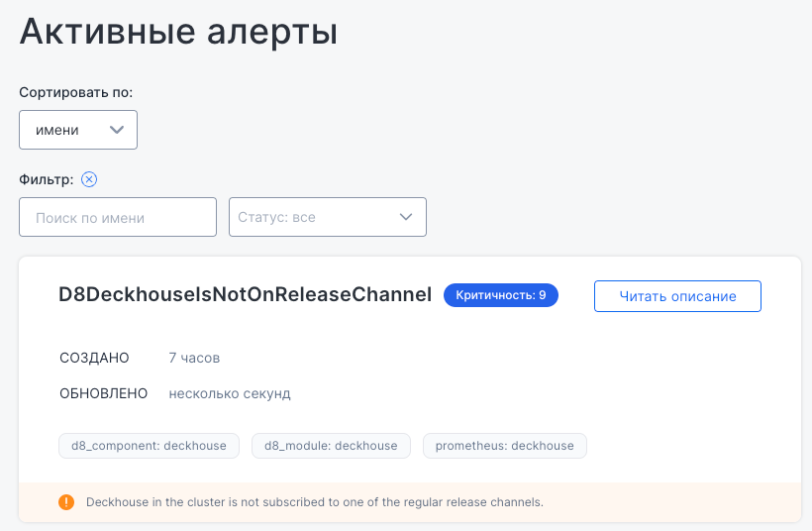Click the "ОБНОВЛЕНО" field label
The height and width of the screenshot is (531, 812).
pyautogui.click(x=104, y=393)
